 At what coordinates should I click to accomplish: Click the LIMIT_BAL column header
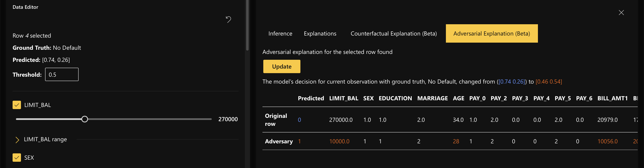click(344, 98)
